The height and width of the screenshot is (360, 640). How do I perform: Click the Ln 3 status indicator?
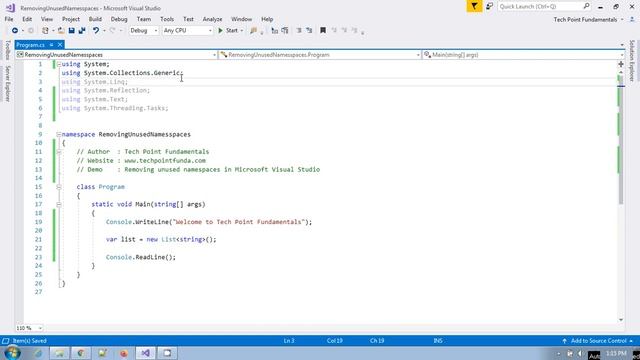tap(289, 340)
